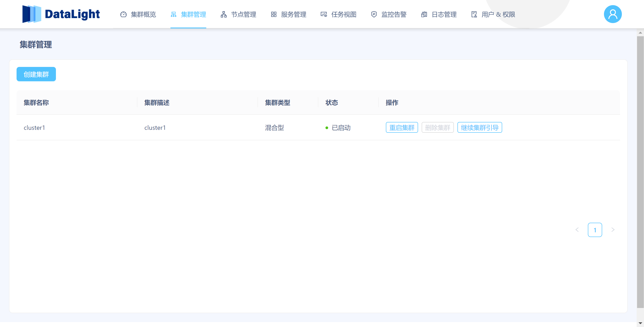This screenshot has width=644, height=327.
Task: Open the 集群概览 menu item
Action: tap(138, 15)
